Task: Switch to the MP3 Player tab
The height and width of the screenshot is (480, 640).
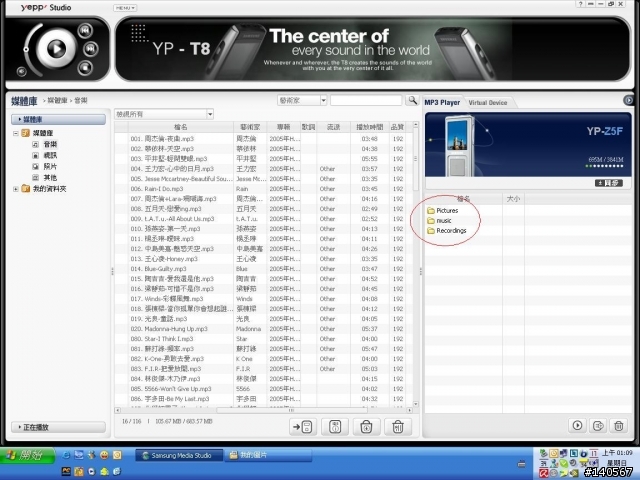Action: click(442, 102)
